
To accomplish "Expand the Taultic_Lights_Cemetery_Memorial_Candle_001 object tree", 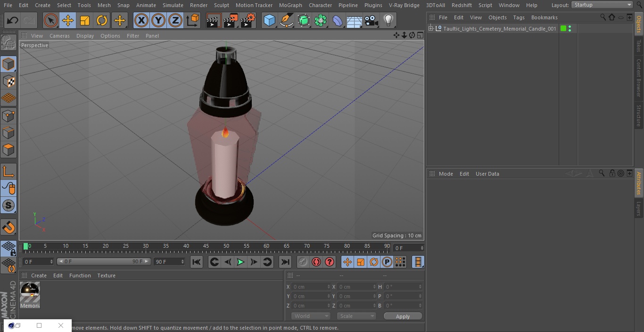I will (x=430, y=29).
